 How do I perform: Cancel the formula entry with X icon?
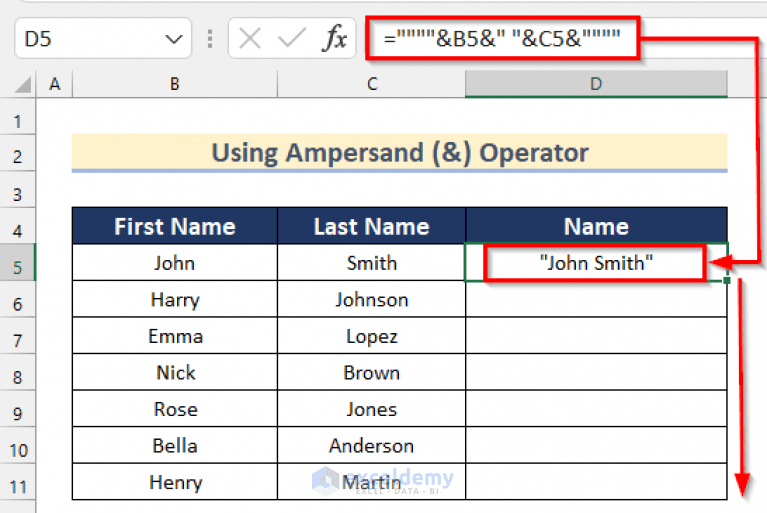tap(250, 38)
